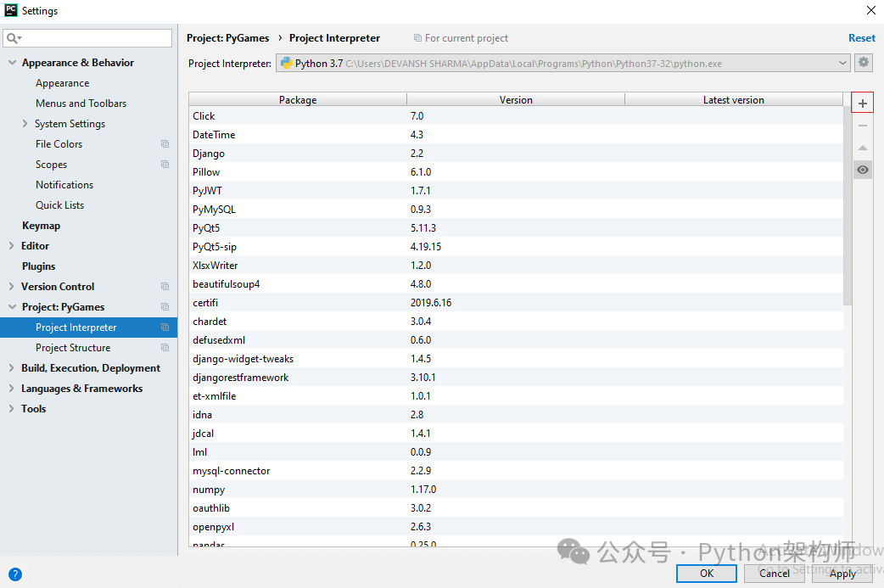
Task: Expand Build, Execution, Deployment section
Action: click(12, 367)
